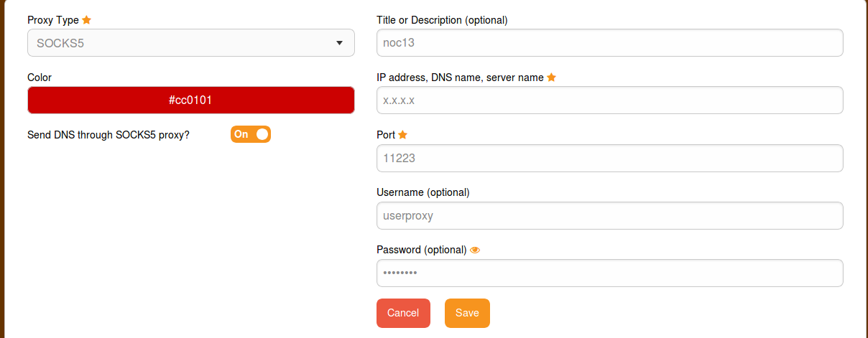Click the Title or Description label

(x=442, y=20)
